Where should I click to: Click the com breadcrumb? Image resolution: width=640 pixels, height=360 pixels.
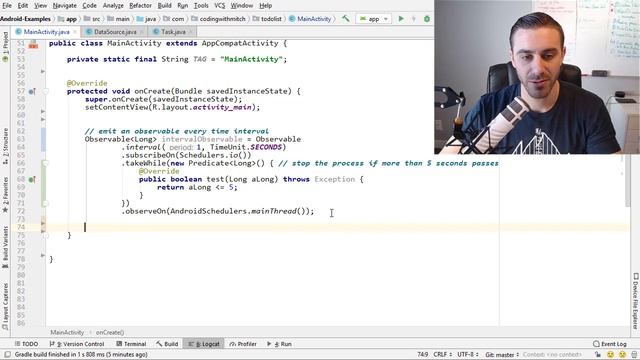tap(174, 19)
